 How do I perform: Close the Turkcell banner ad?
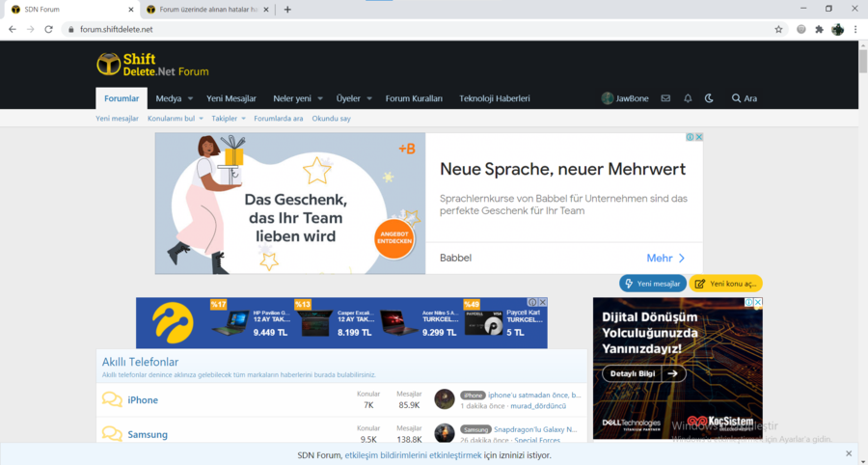pyautogui.click(x=543, y=302)
